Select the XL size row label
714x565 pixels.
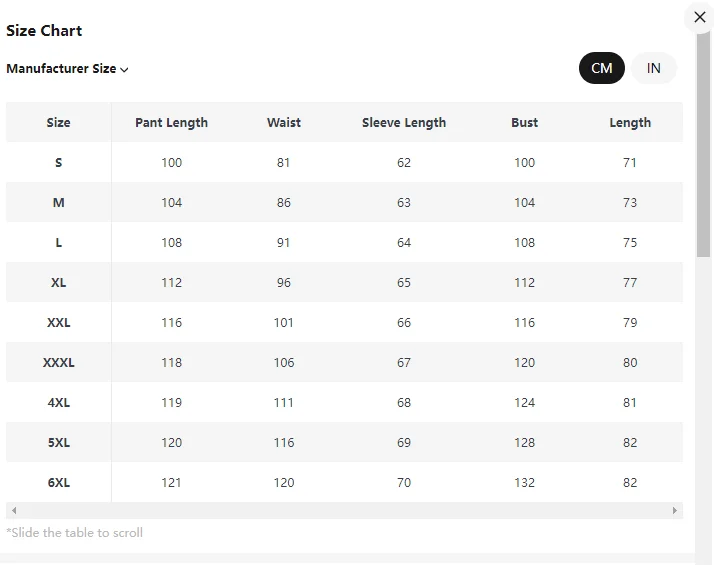58,282
